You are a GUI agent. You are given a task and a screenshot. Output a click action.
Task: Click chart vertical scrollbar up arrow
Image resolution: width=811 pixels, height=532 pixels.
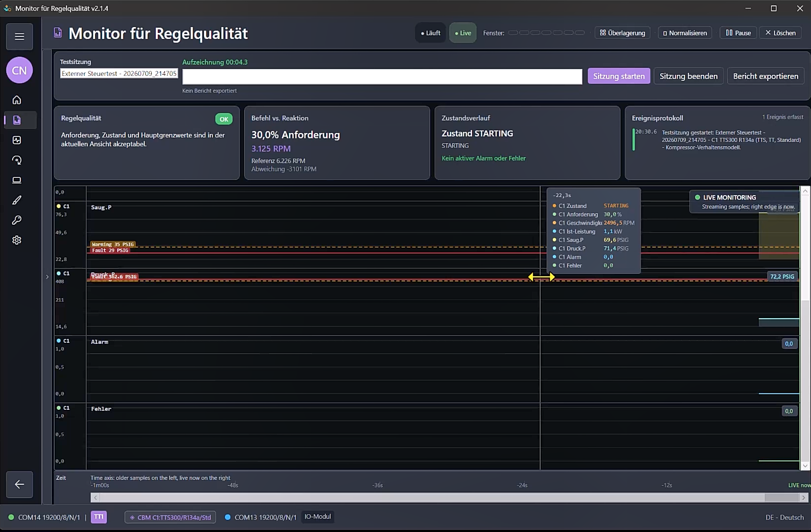tap(805, 191)
